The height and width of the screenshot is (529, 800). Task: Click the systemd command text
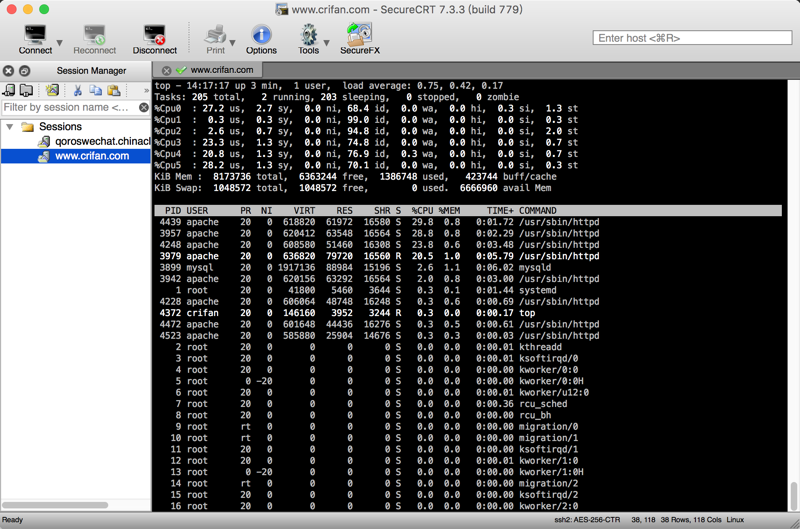[538, 290]
